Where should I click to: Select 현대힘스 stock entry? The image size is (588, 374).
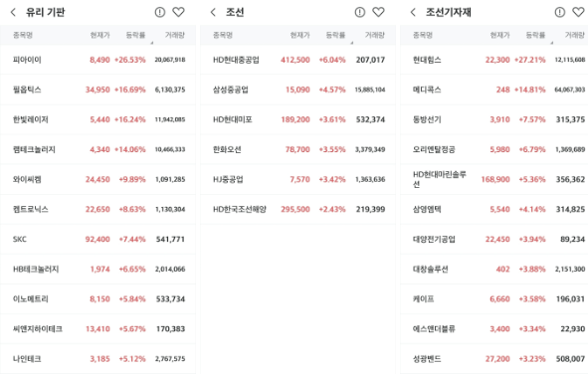493,60
